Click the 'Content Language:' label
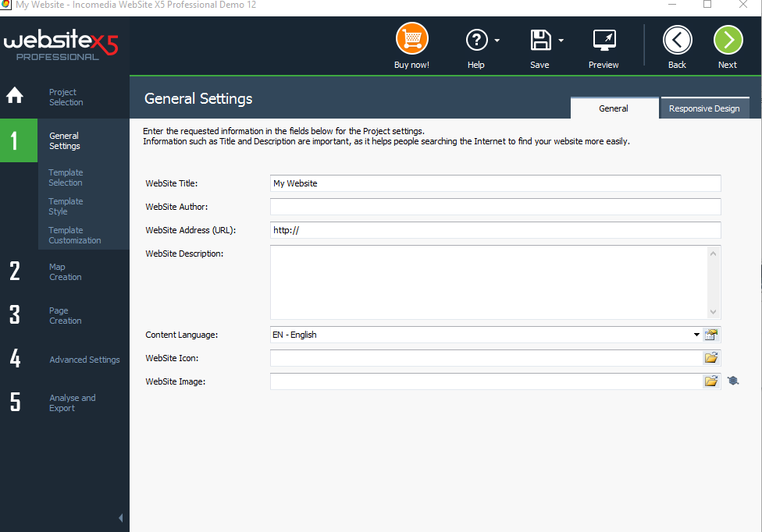 click(181, 335)
